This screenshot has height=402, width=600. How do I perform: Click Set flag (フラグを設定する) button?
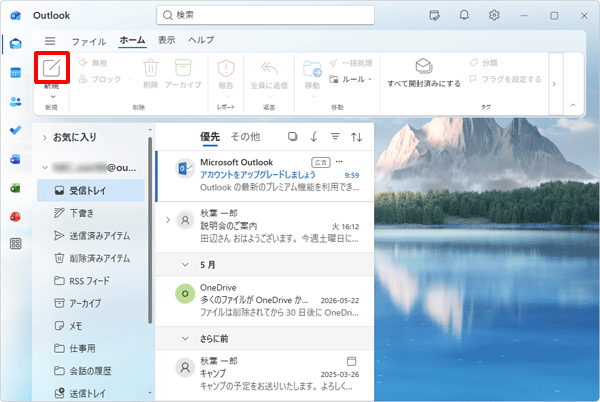coord(505,79)
